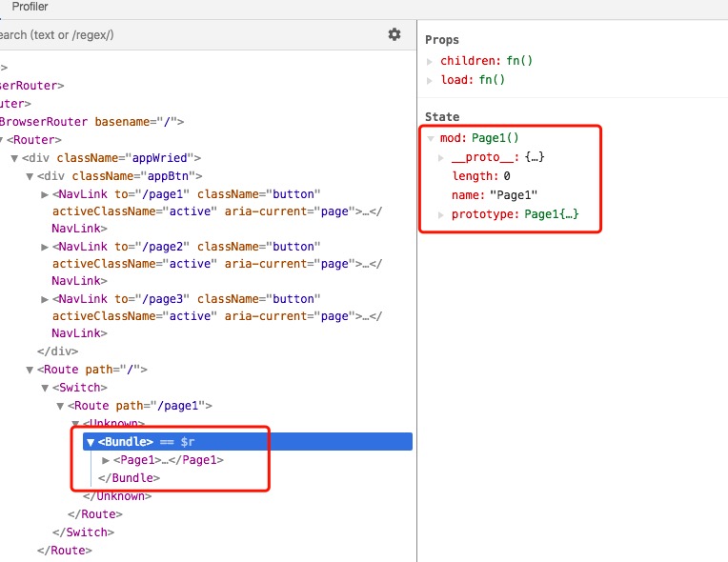728x562 pixels.
Task: Click the closing </Bundle> tag
Action: [129, 478]
